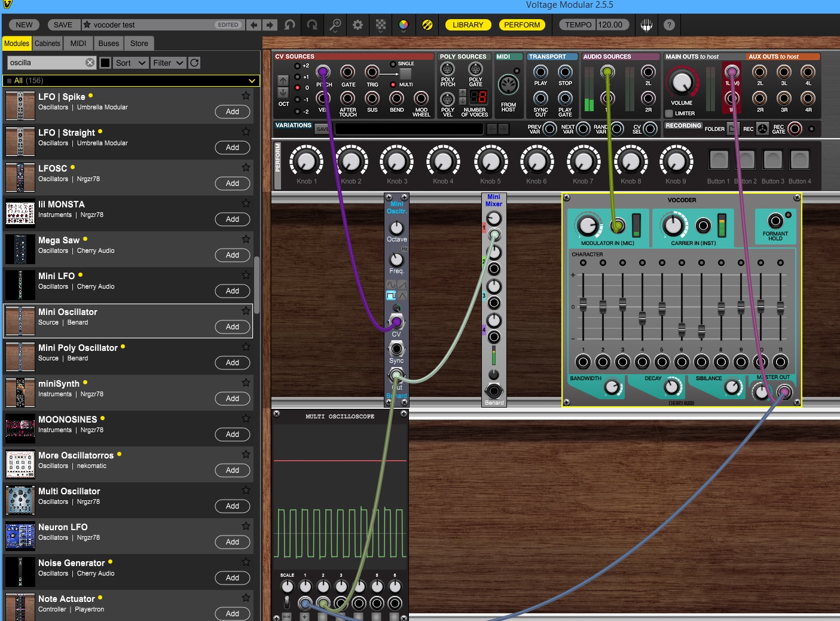Screen dimensions: 840x621
Task: Toggle the PERFORM panel button
Action: pyautogui.click(x=522, y=25)
